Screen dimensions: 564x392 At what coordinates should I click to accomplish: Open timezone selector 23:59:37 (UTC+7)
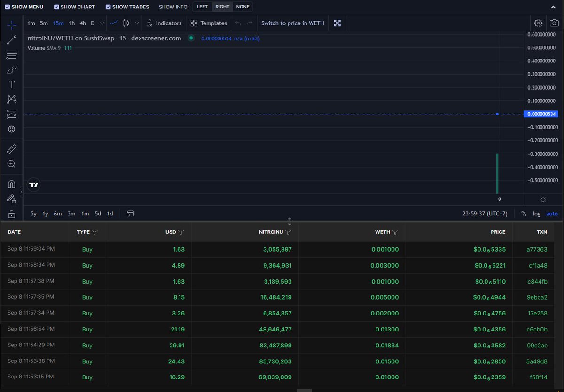tap(485, 214)
